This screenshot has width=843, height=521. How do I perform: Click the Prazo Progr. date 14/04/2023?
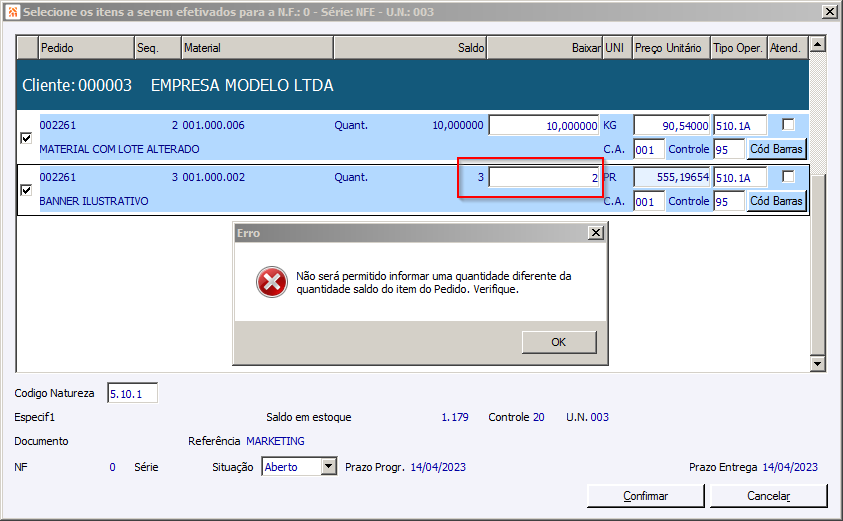point(438,467)
